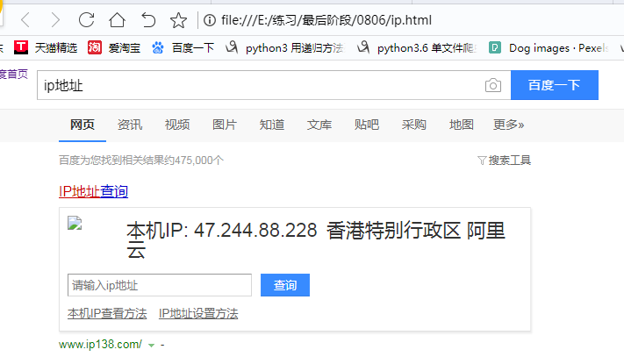624x364 pixels.
Task: Switch to the 知道 tab
Action: click(x=272, y=125)
